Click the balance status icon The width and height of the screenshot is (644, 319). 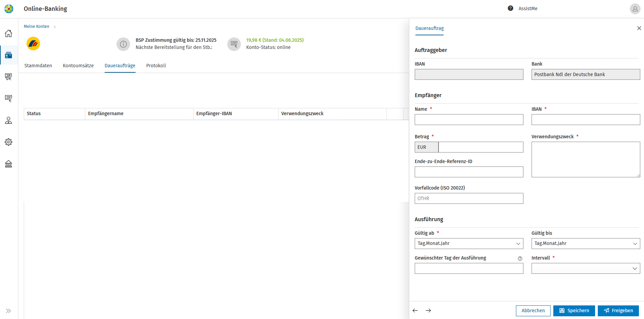234,44
